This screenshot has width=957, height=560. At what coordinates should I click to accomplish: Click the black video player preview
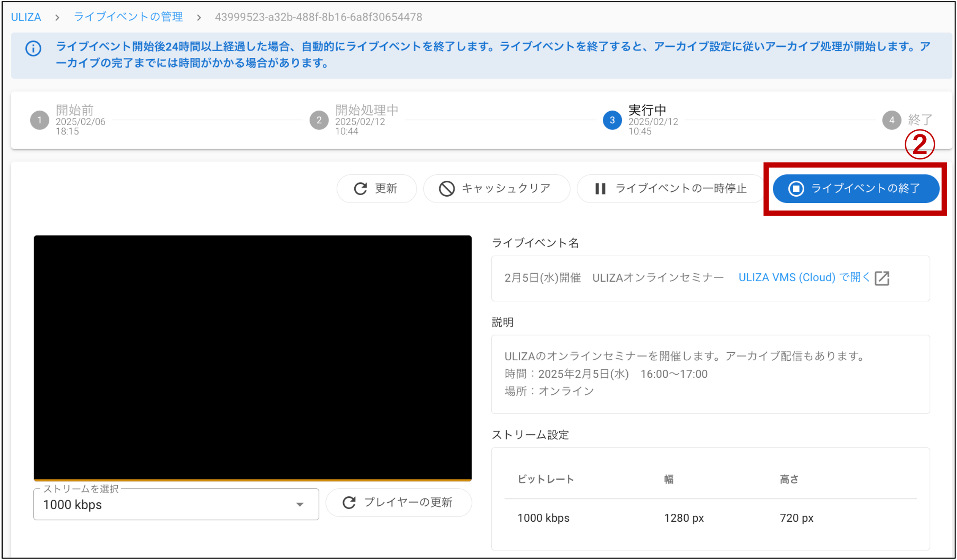point(253,358)
